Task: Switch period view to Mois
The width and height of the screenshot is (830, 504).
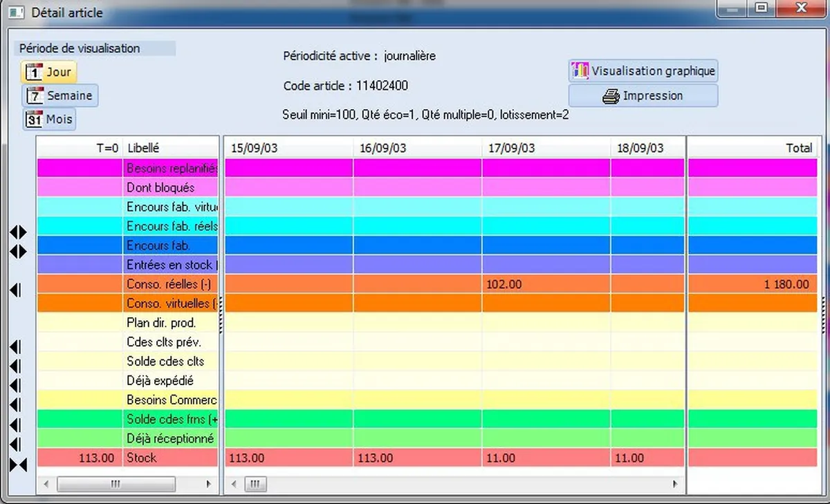Action: click(x=49, y=119)
